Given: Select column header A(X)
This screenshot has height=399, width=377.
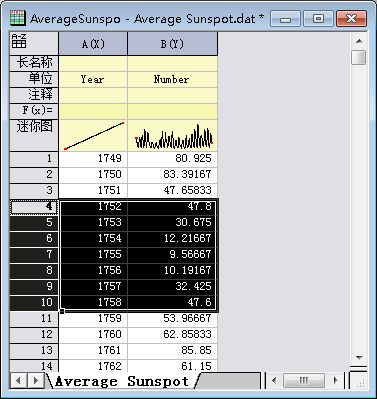Looking at the screenshot, I should (x=93, y=44).
